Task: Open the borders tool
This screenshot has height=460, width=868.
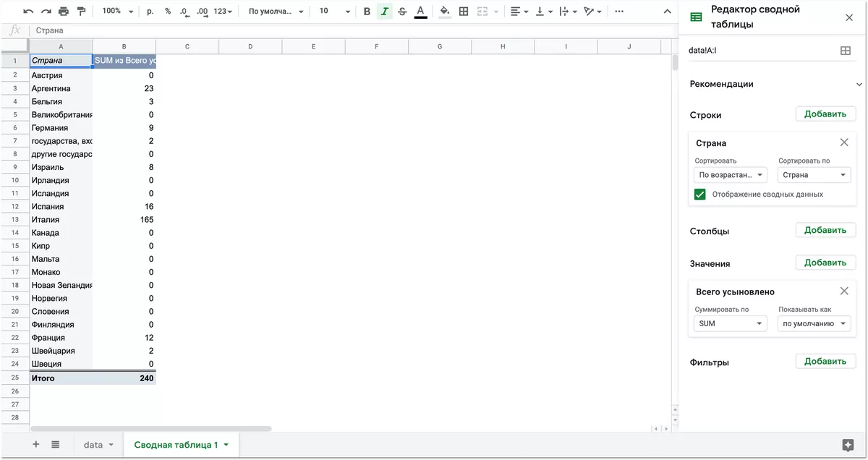Action: pos(464,12)
